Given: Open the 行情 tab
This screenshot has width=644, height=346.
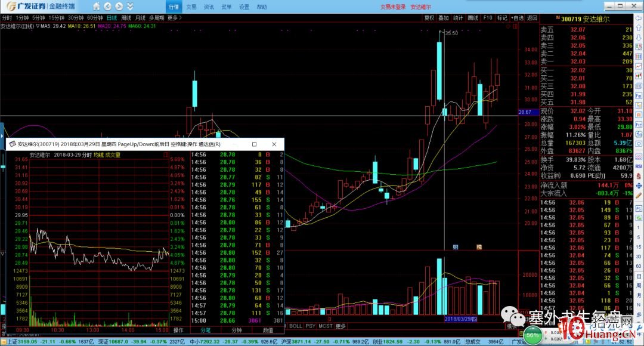Looking at the screenshot, I should coord(174,7).
